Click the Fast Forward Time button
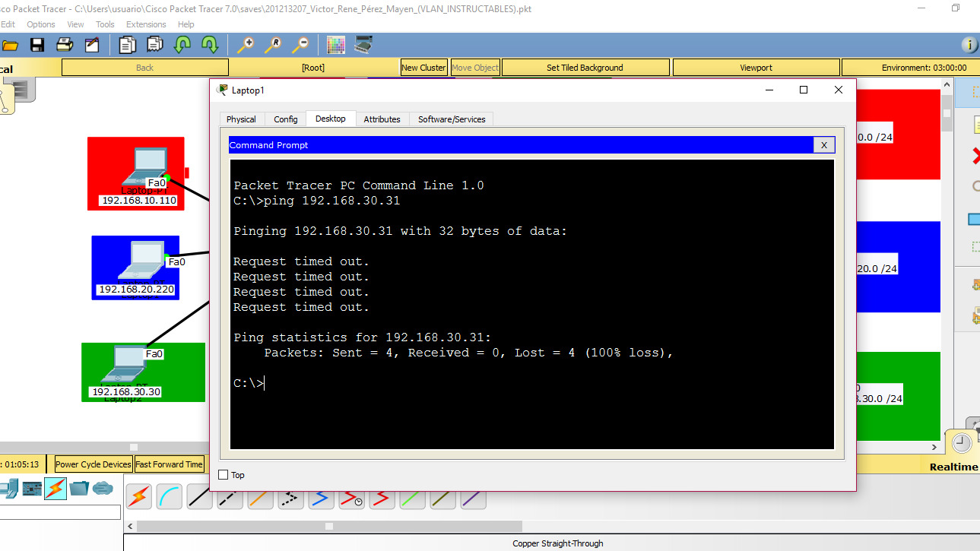The image size is (980, 551). click(x=168, y=464)
